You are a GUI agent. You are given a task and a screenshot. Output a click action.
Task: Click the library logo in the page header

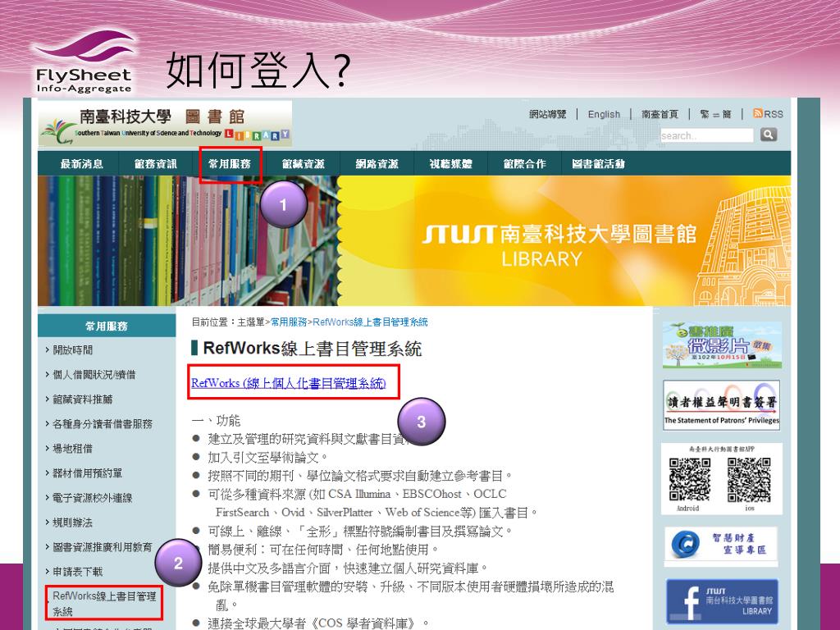click(x=165, y=124)
